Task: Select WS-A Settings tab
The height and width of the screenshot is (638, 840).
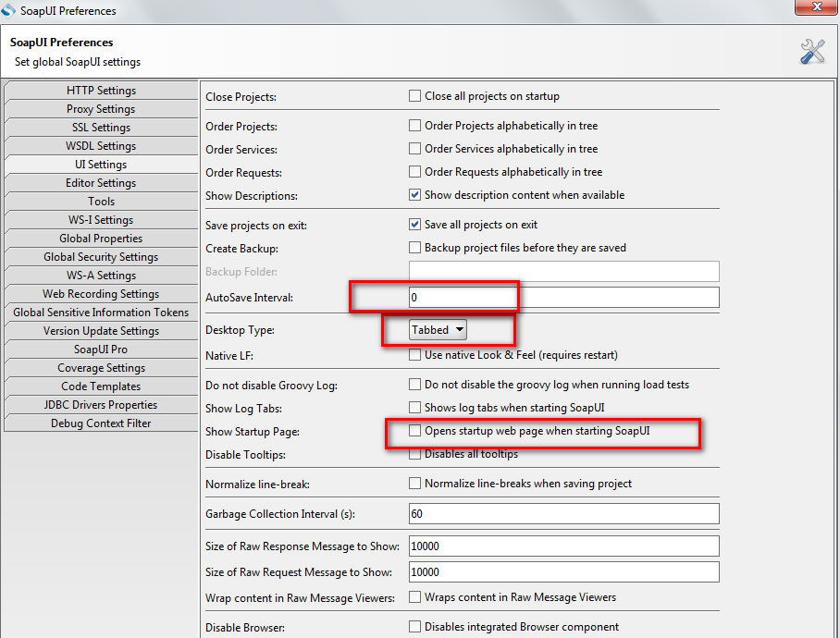Action: coord(101,276)
